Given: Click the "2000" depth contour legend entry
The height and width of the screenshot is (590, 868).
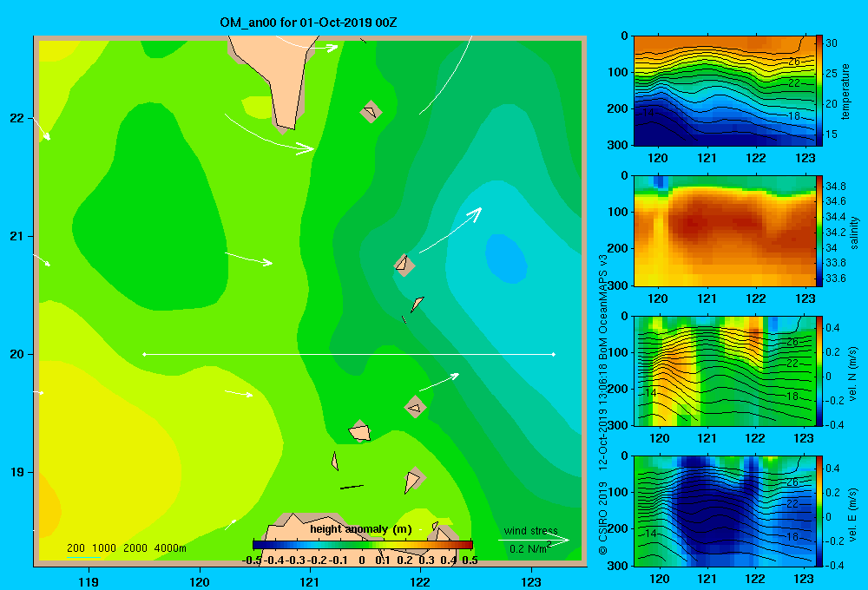Looking at the screenshot, I should pos(135,548).
